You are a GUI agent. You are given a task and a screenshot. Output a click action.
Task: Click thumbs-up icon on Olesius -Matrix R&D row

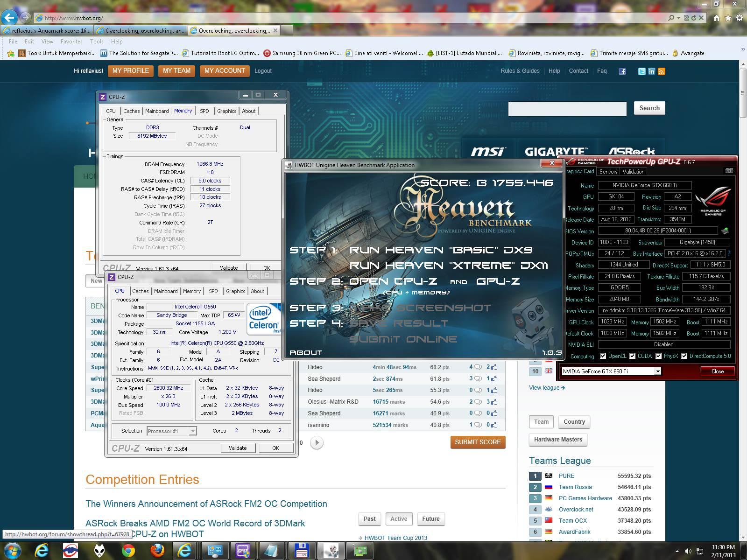coord(494,402)
